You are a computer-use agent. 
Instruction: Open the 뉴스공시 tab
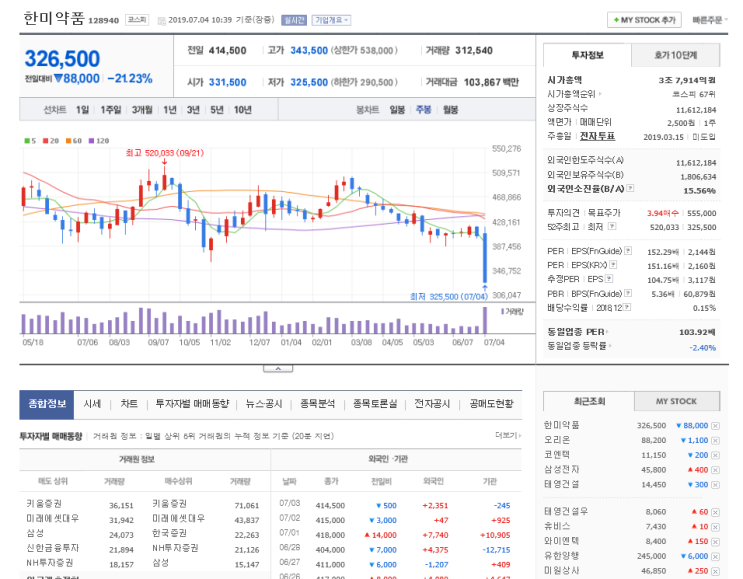[x=264, y=404]
